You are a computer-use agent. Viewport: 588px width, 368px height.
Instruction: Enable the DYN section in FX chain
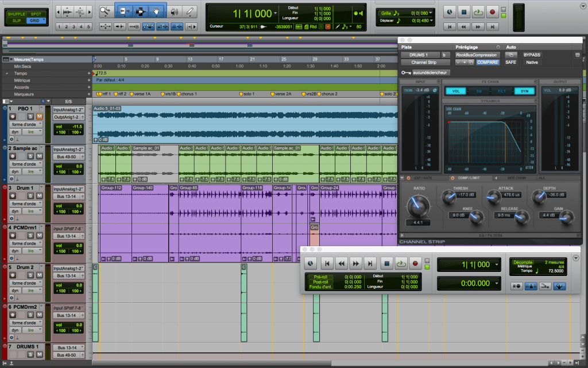[524, 91]
